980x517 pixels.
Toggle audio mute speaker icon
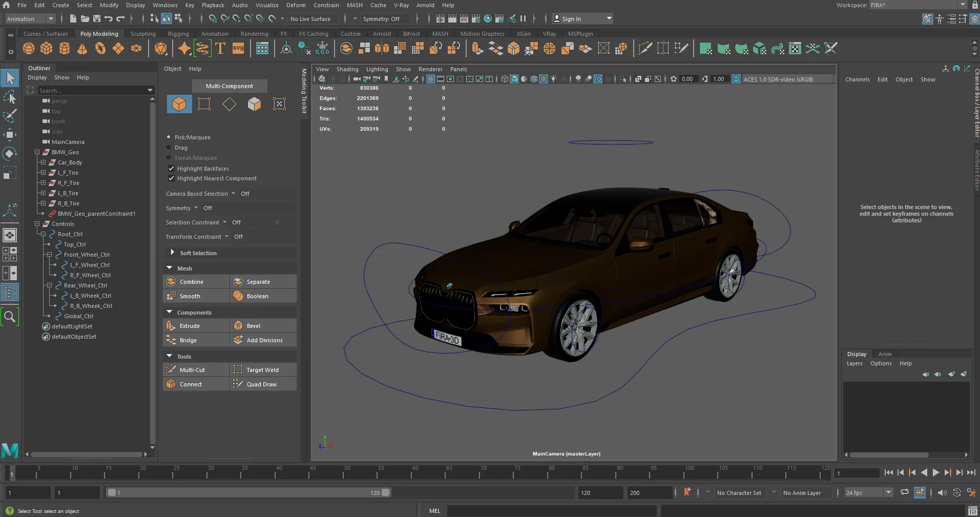click(942, 492)
